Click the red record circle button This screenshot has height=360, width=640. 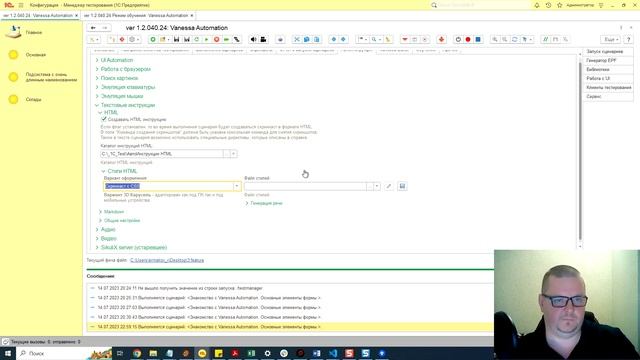coord(468,40)
